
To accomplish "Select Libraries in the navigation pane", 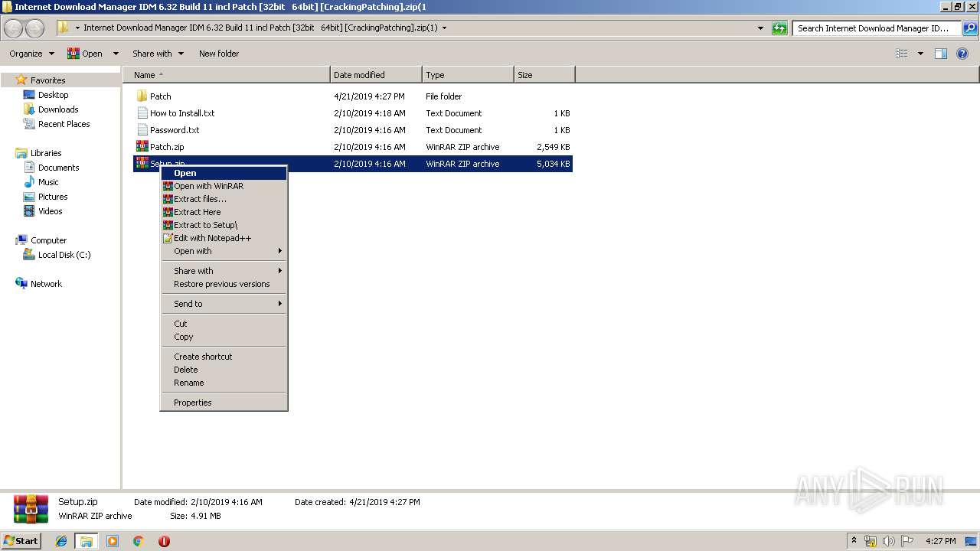I will pos(46,153).
